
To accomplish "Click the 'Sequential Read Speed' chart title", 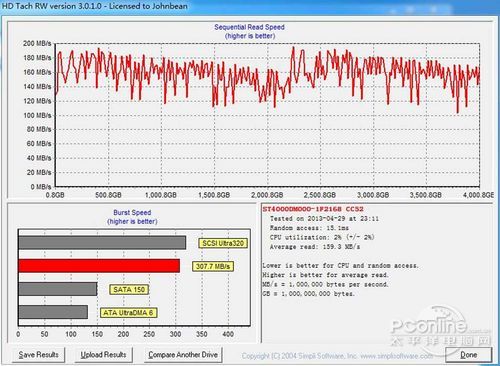I will tap(249, 27).
